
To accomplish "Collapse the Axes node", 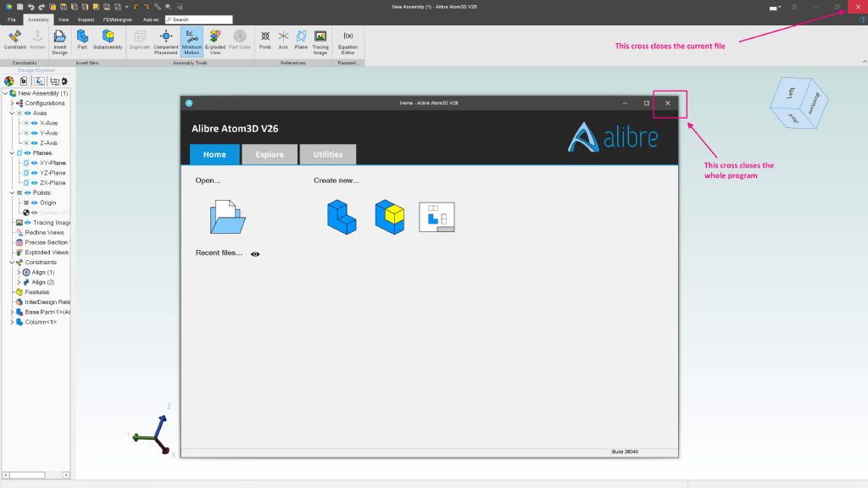I will (x=12, y=113).
